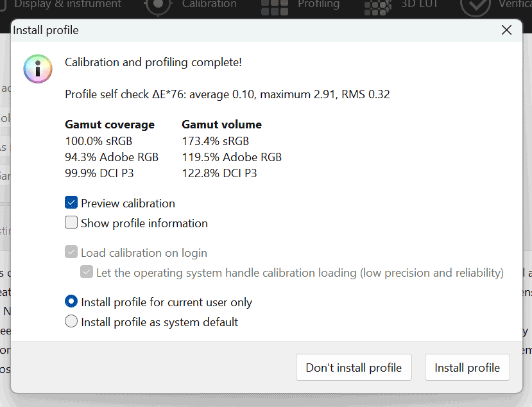Select Install profile for current user only
The image size is (532, 407).
click(71, 302)
